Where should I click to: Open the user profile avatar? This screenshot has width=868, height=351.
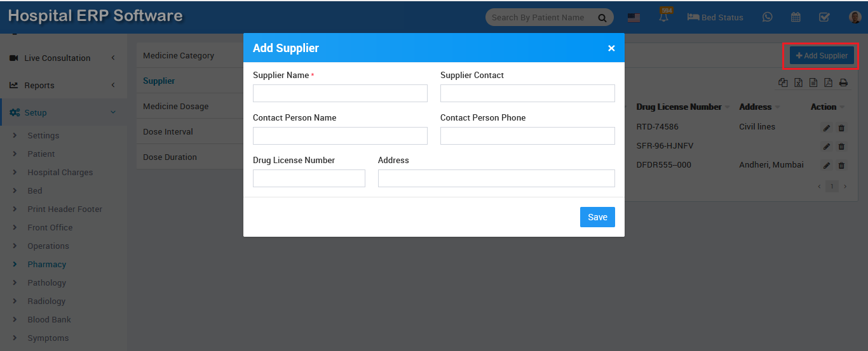click(855, 17)
